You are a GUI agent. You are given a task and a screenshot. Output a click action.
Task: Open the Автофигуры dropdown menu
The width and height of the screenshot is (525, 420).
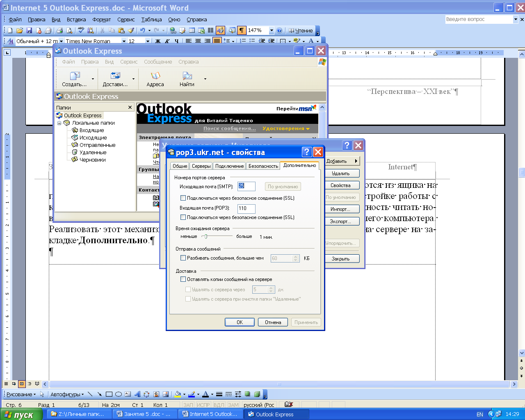(x=67, y=394)
